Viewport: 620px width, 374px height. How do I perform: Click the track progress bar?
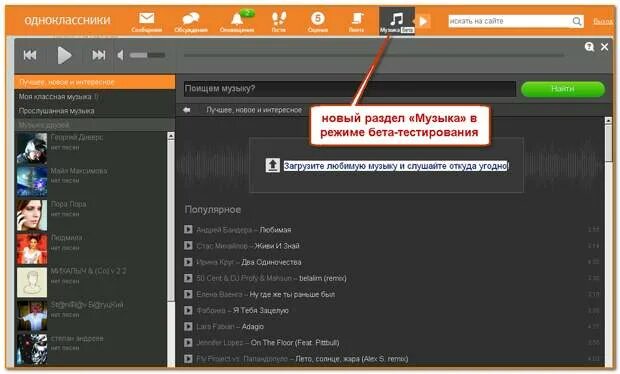click(x=374, y=55)
